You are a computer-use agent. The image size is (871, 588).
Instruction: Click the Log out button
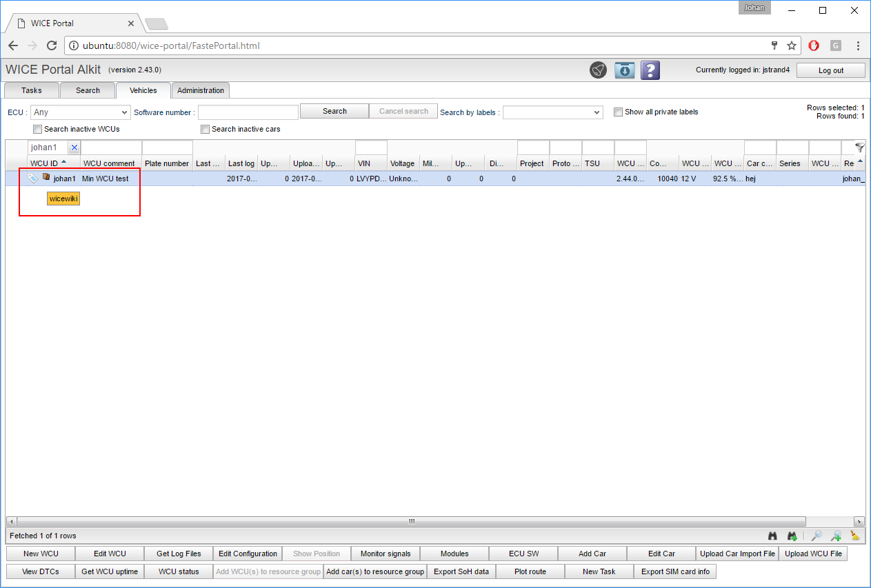(830, 70)
